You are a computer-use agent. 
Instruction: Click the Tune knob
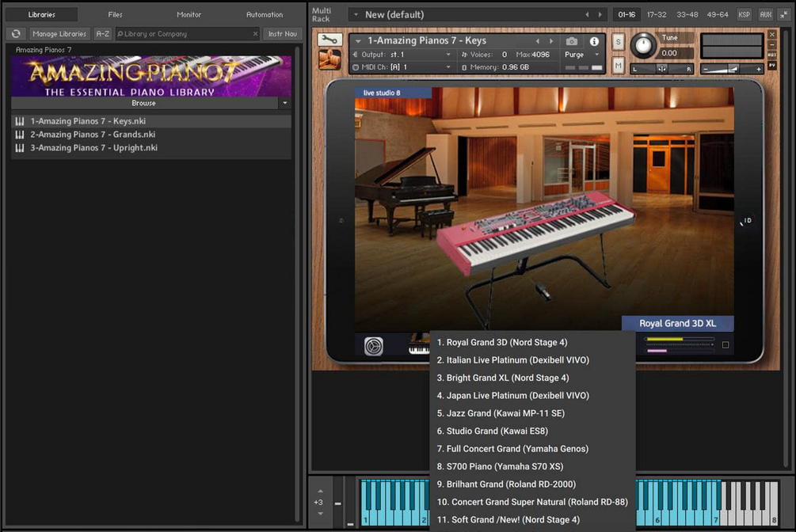coord(643,44)
